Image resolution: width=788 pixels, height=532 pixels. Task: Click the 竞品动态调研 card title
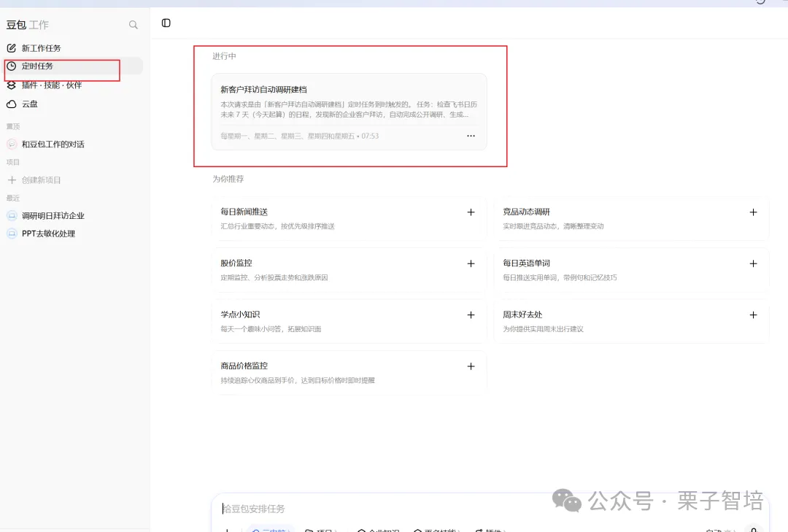tap(527, 212)
